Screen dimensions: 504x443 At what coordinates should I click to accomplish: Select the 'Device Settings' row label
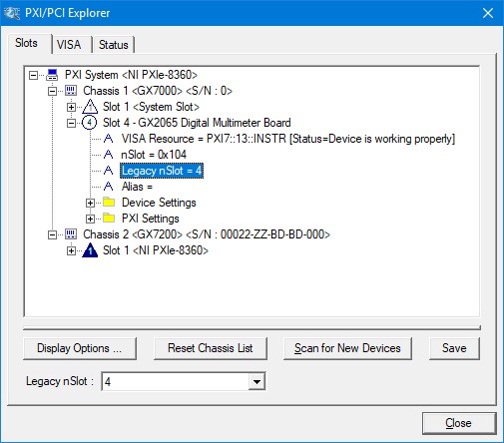point(159,203)
